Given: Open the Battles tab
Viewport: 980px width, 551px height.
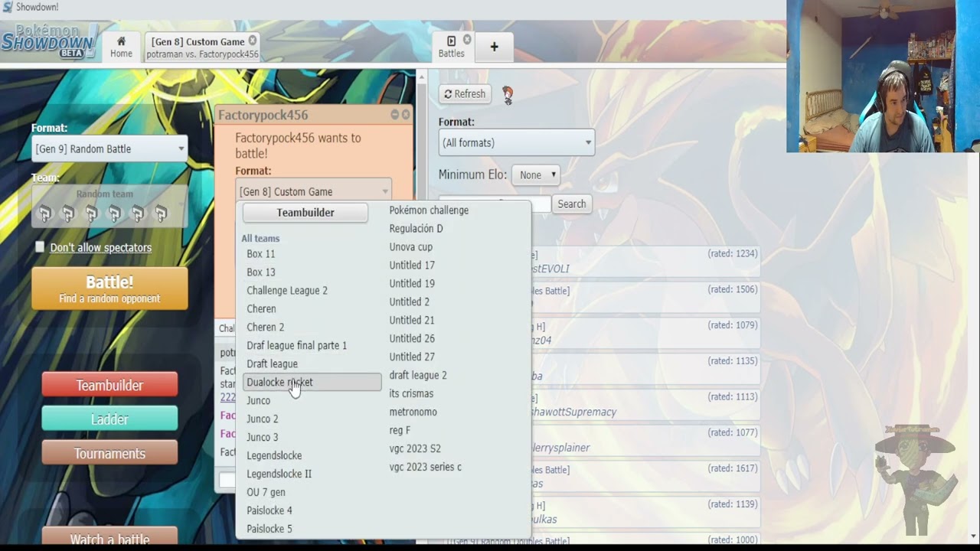Looking at the screenshot, I should (451, 47).
